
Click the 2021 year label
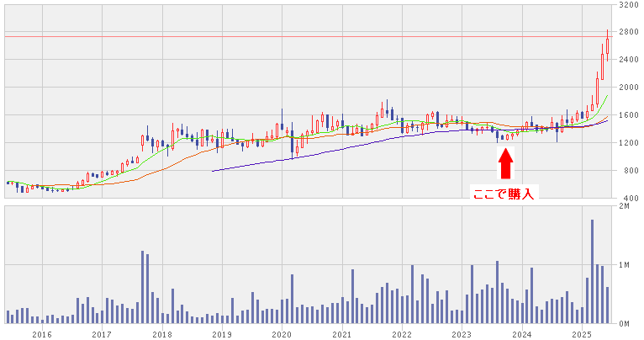tap(341, 335)
